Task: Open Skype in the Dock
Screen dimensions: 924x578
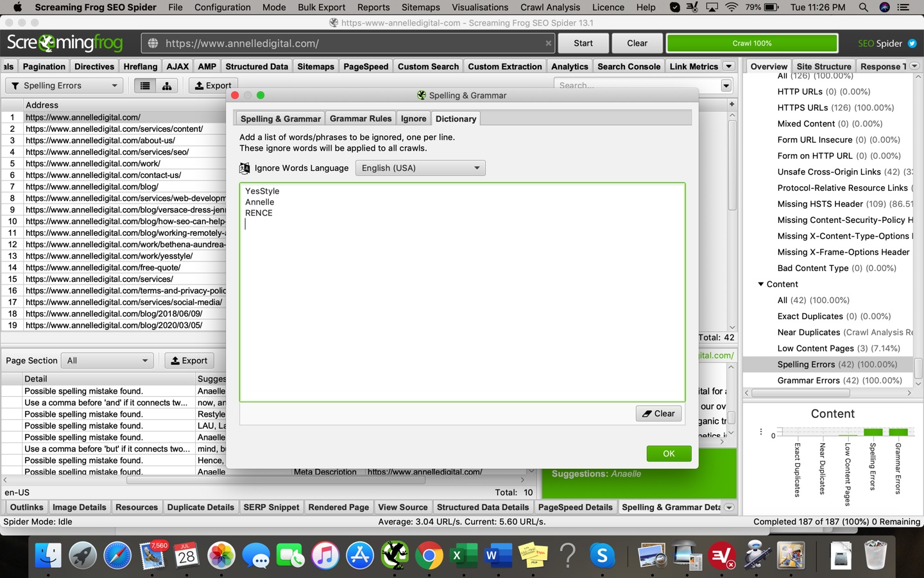Action: [x=603, y=556]
